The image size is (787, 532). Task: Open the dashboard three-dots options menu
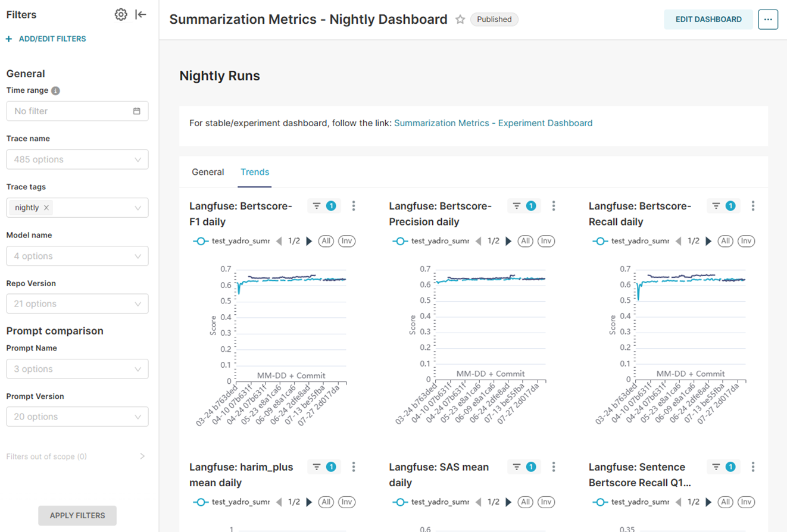(x=767, y=20)
